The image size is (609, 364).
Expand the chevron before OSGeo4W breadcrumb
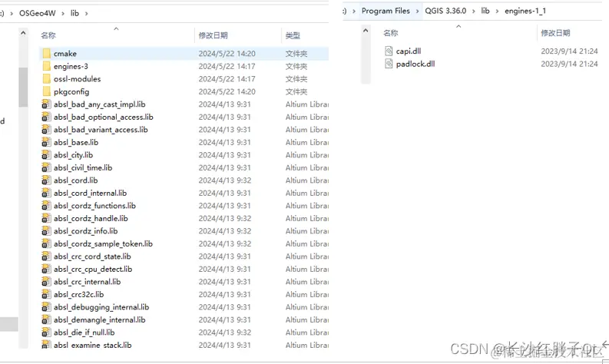(12, 14)
